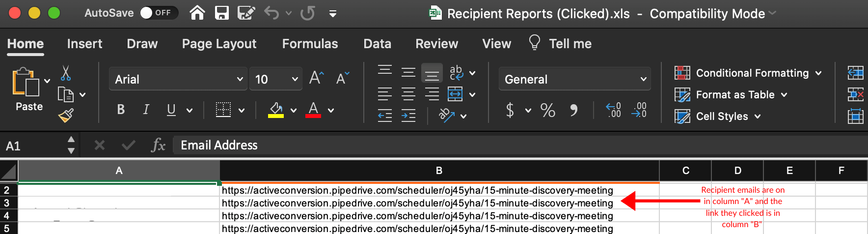Open the borders dropdown arrow
Image resolution: width=868 pixels, height=234 pixels.
pos(242,111)
